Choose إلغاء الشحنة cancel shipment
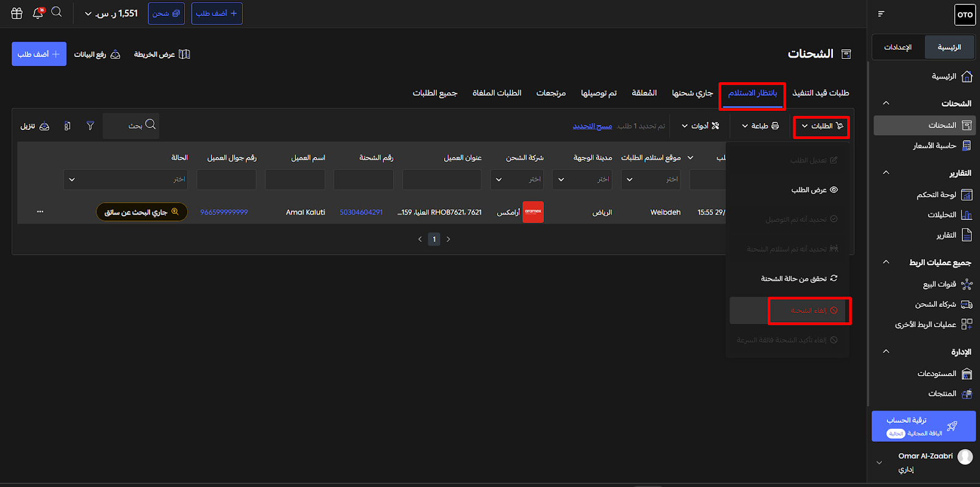The image size is (980, 487). click(x=788, y=311)
